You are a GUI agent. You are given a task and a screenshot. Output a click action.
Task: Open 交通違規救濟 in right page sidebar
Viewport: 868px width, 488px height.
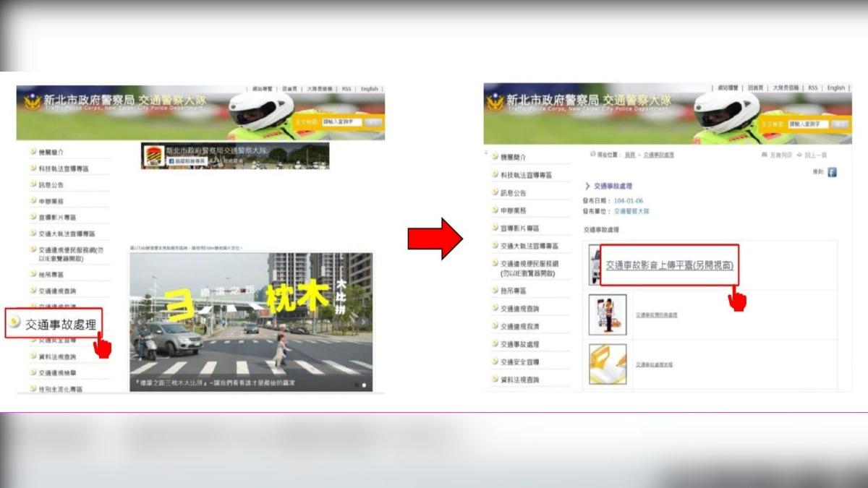coord(519,326)
